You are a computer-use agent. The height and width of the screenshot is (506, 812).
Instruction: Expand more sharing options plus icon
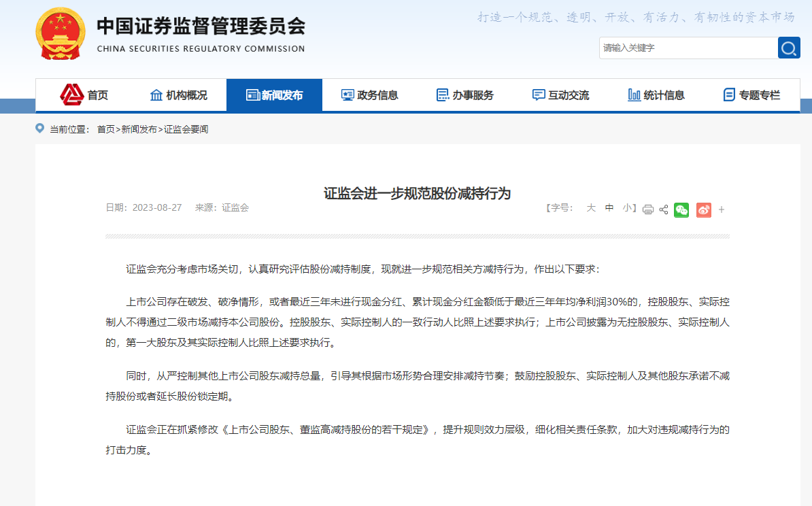[x=722, y=209]
